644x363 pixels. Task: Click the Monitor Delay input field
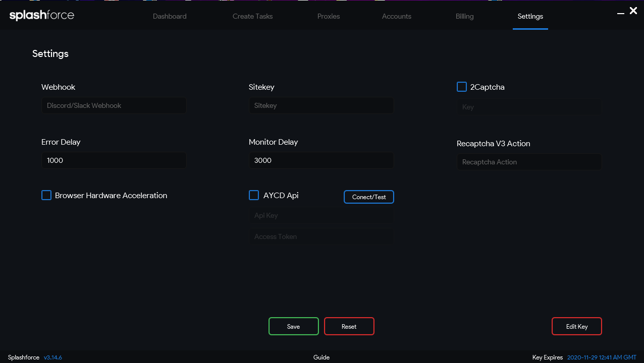click(321, 160)
